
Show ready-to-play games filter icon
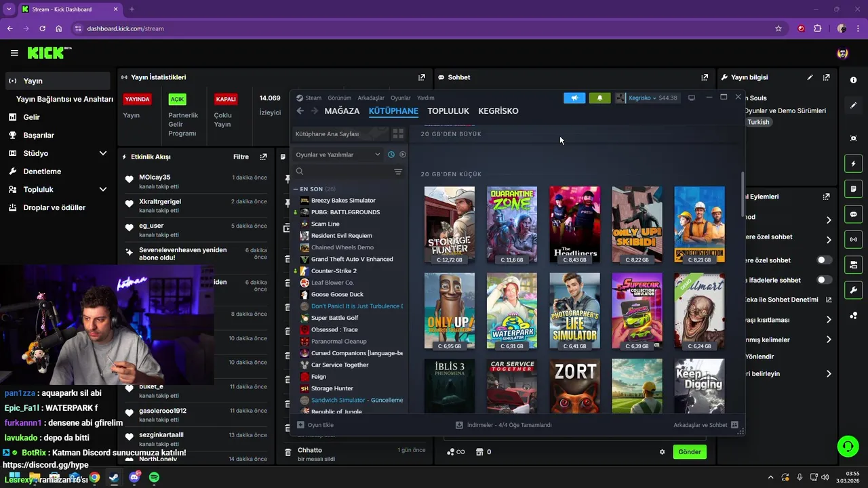(x=403, y=155)
